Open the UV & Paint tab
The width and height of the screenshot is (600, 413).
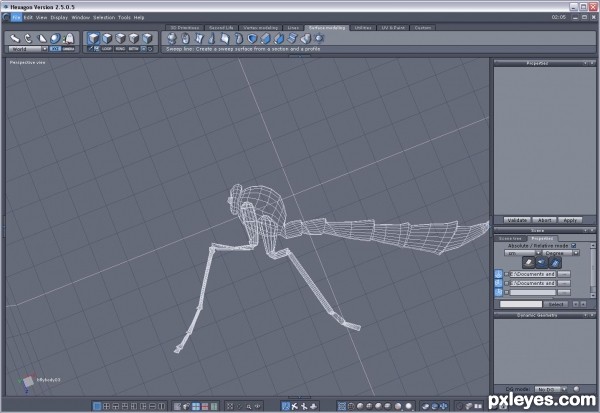(x=393, y=28)
